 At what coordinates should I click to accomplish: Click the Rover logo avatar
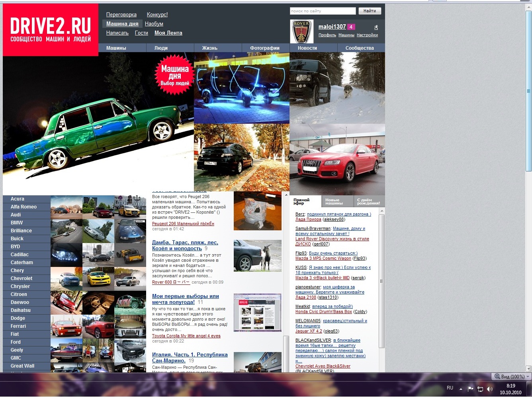point(301,31)
